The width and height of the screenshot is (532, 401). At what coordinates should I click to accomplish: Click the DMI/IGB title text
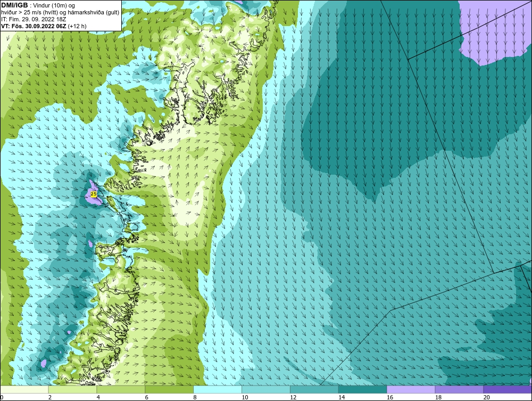tap(14, 5)
